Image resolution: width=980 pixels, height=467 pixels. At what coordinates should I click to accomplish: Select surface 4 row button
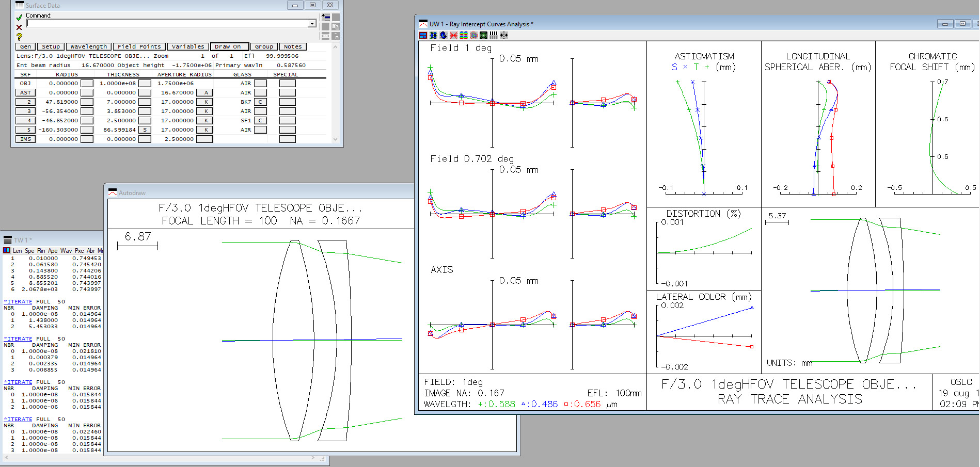click(26, 120)
